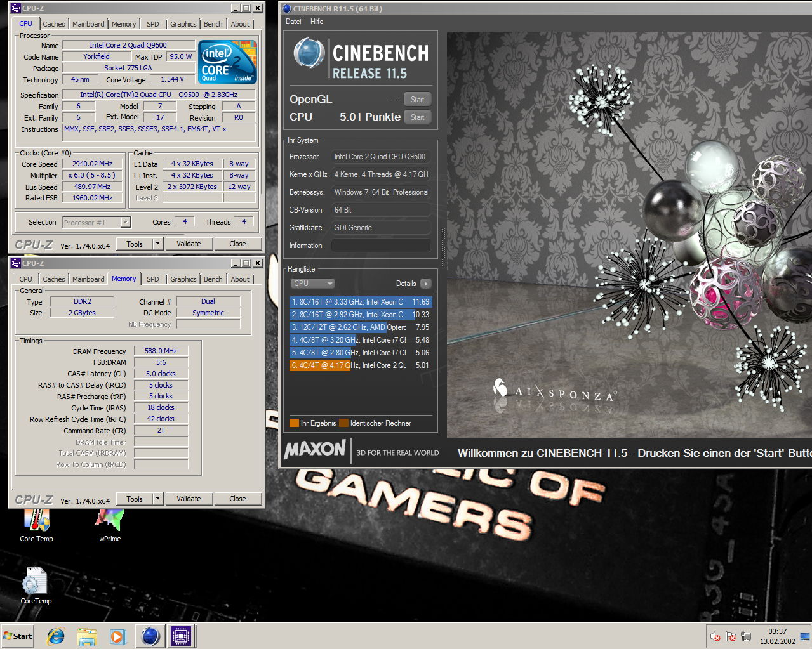Screen dimensions: 812x649
Task: Open Tools dropdown arrow in upper CPU-Z window
Action: 157,244
